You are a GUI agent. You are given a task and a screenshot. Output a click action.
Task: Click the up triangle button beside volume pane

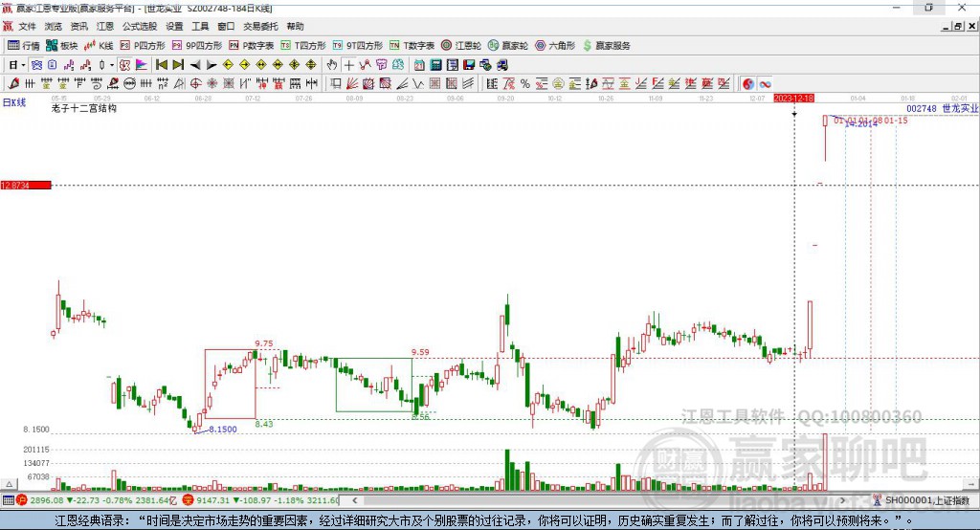9,484
